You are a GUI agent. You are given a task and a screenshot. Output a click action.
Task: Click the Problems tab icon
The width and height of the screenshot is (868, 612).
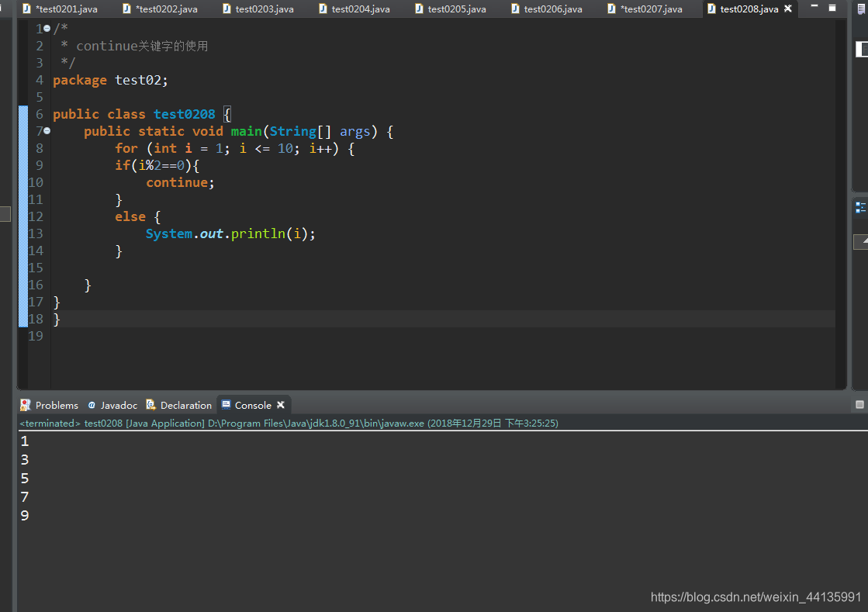(26, 405)
